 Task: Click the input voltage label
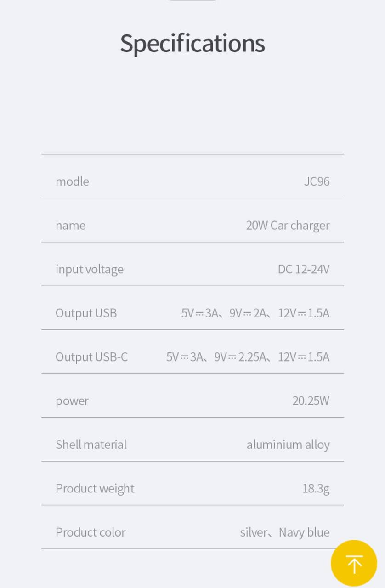tap(90, 269)
